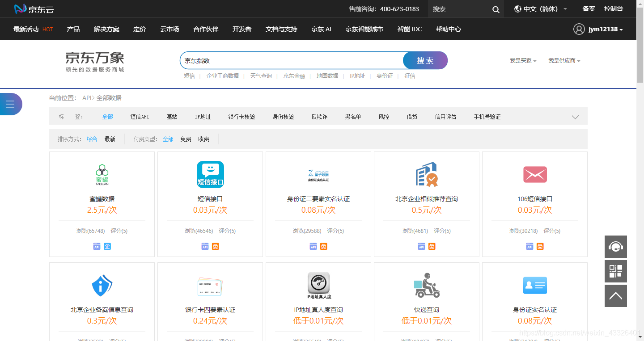Click the 银行卡四要素认证 card icon

[x=210, y=286]
